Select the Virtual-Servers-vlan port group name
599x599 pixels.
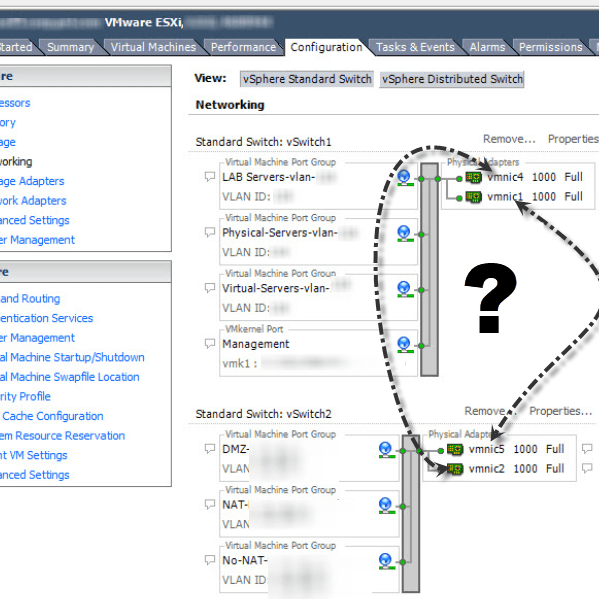276,288
